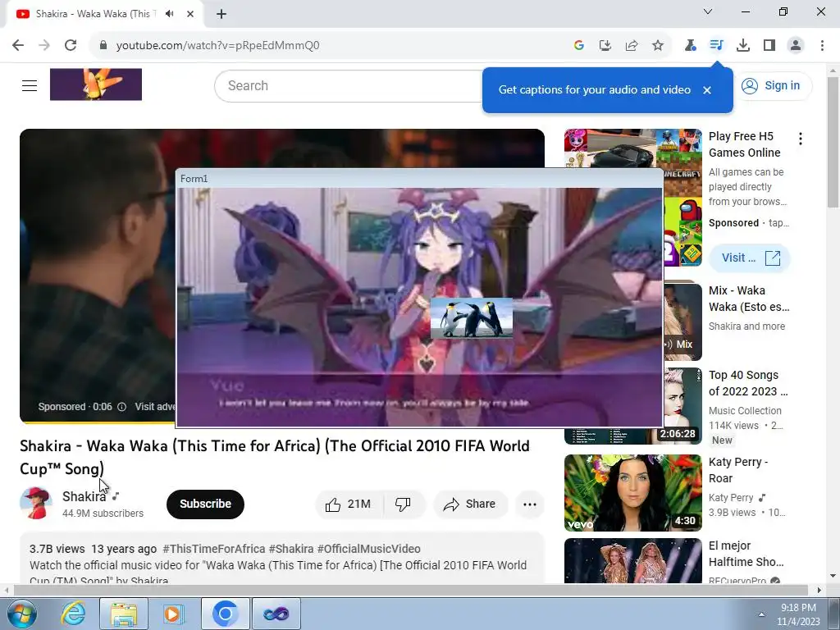Like the video with thumbs up
The image size is (840, 630).
click(x=349, y=504)
